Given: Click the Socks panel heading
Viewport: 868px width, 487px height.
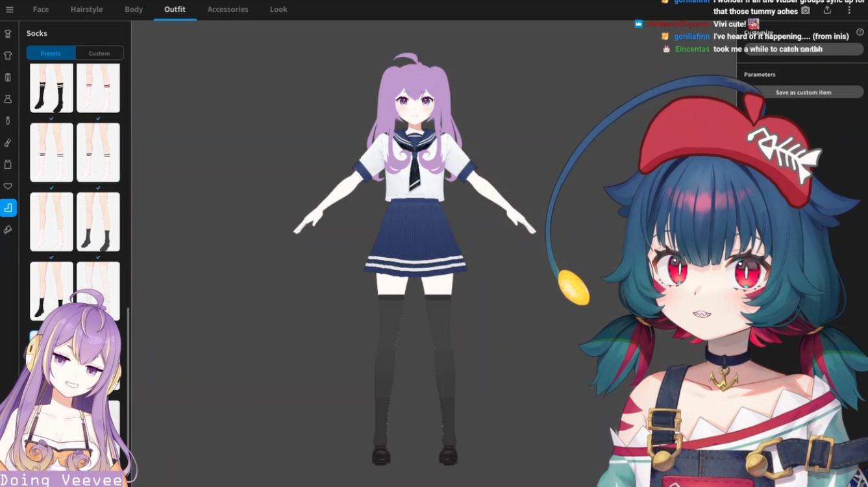Looking at the screenshot, I should pos(37,33).
